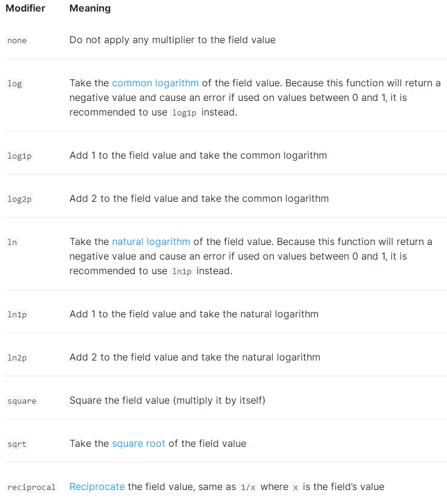Click the ln2p modifier code label
This screenshot has width=447, height=504.
(17, 357)
